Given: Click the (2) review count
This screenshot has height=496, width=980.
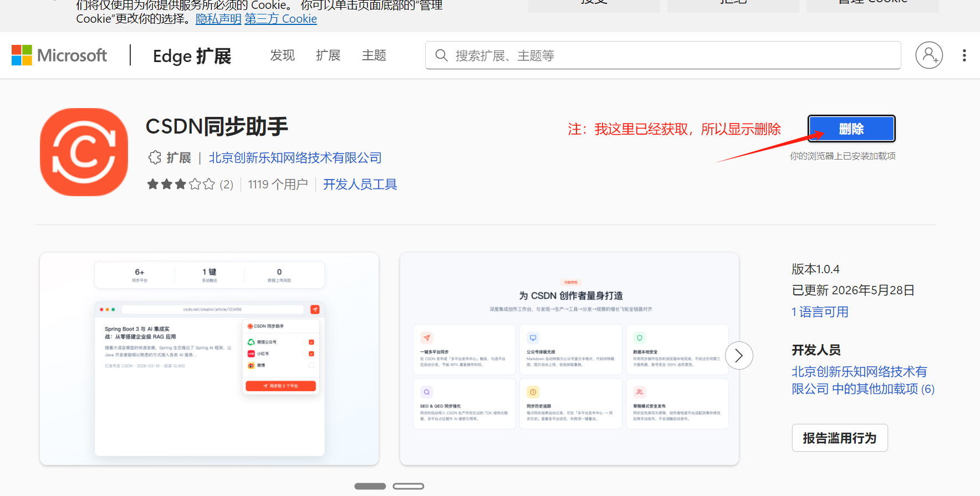Looking at the screenshot, I should tap(226, 185).
